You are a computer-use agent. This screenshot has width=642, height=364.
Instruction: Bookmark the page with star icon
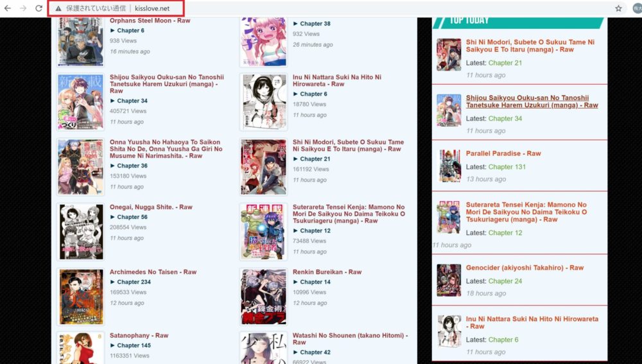pyautogui.click(x=618, y=8)
